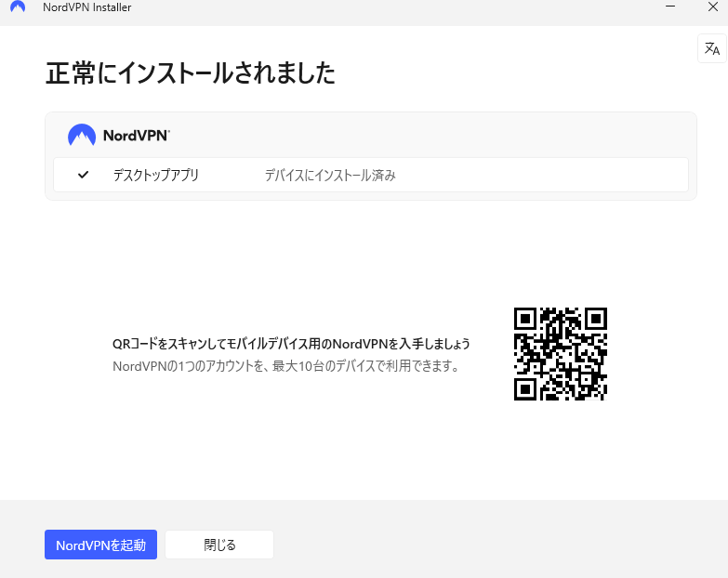
Task: Click the mobile app QR code
Action: [561, 354]
